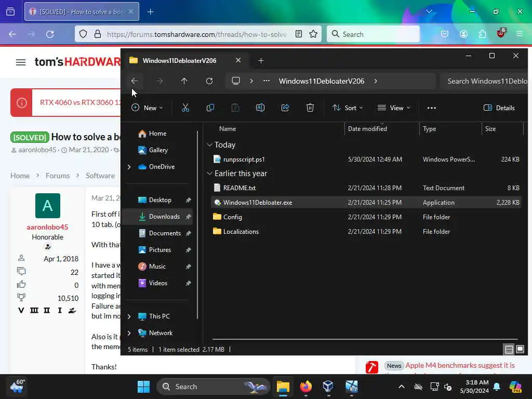Go back in File Explorer
The width and height of the screenshot is (532, 399).
pyautogui.click(x=135, y=81)
